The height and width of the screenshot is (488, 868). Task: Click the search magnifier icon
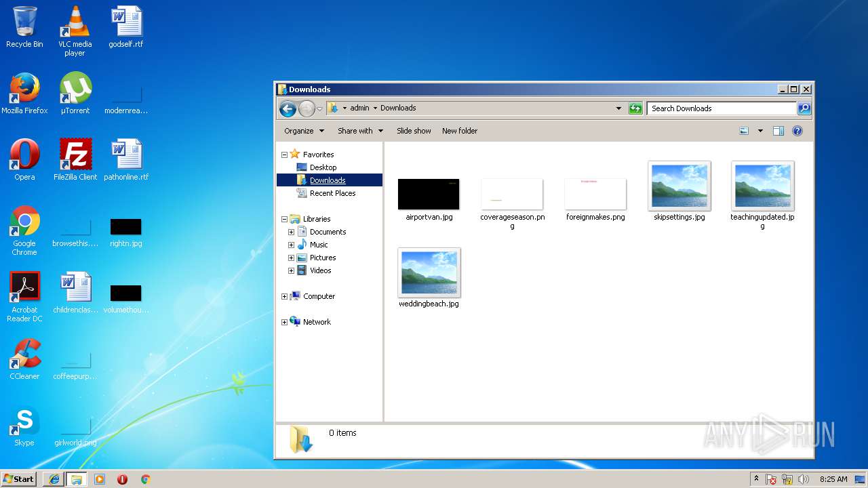coord(804,108)
